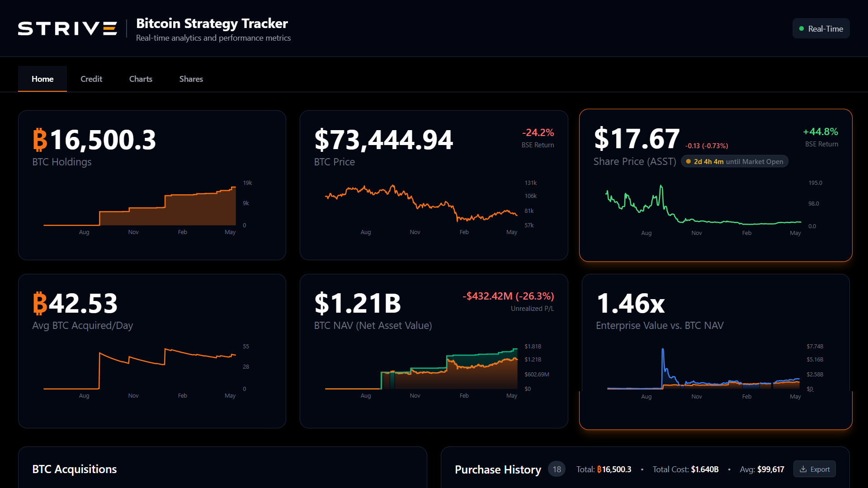Export the purchase history

pyautogui.click(x=815, y=469)
